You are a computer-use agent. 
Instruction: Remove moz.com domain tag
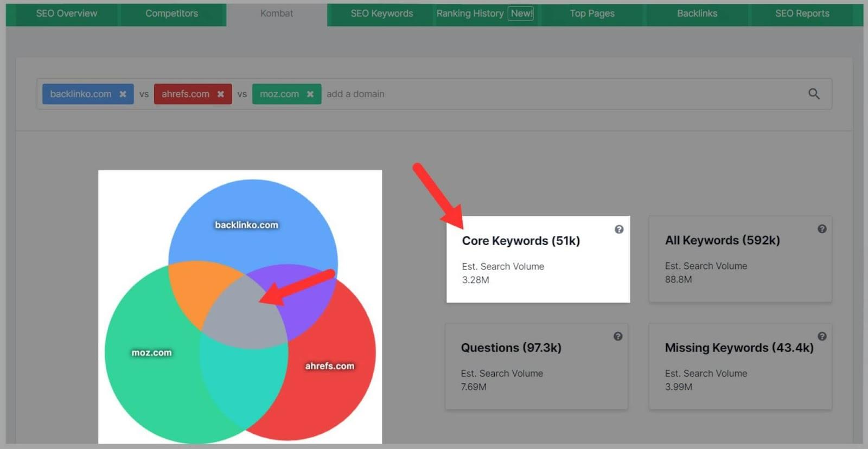[x=310, y=94]
